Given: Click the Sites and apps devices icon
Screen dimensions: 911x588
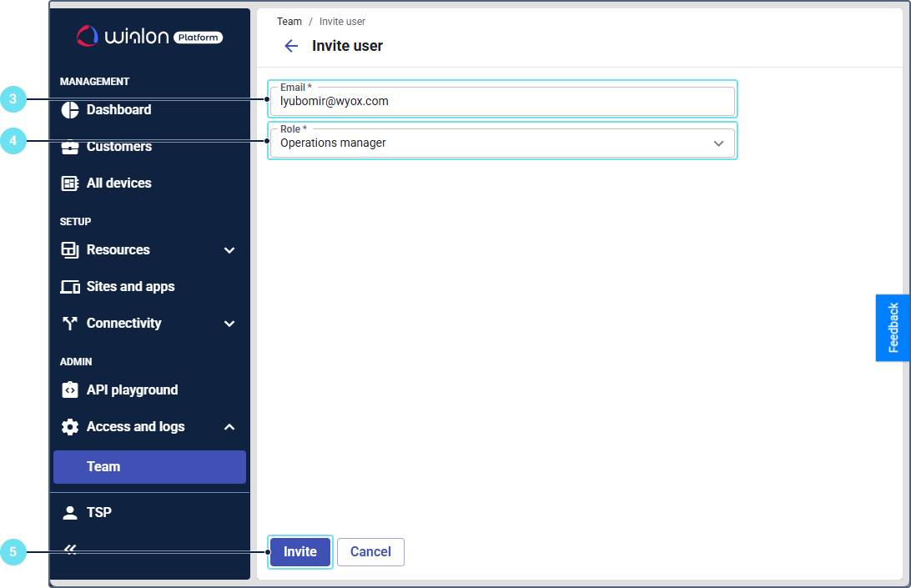Looking at the screenshot, I should 70,286.
